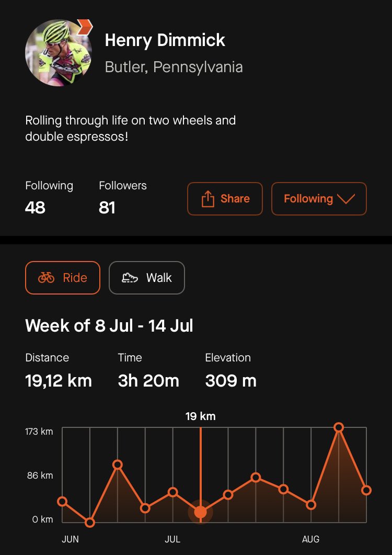
Task: View the 81 Followers list
Action: click(122, 198)
